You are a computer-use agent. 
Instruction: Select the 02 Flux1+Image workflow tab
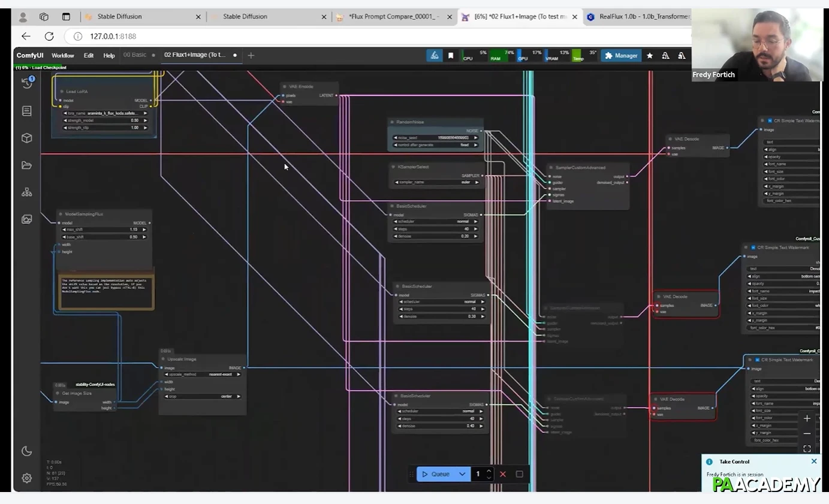pos(195,55)
